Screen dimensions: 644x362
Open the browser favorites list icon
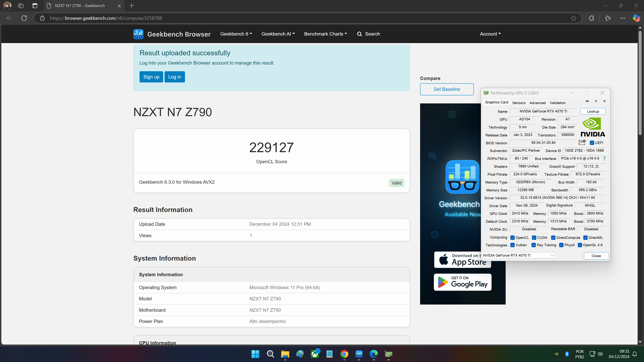608,18
